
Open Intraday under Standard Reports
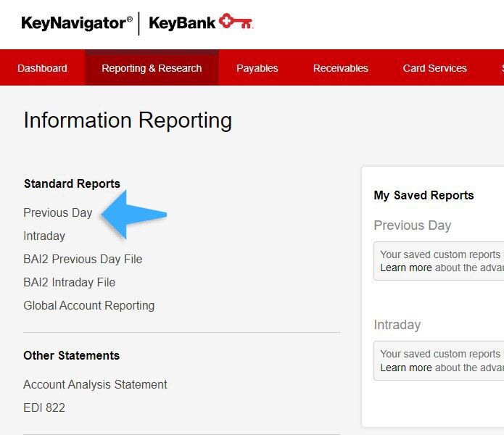click(x=44, y=236)
